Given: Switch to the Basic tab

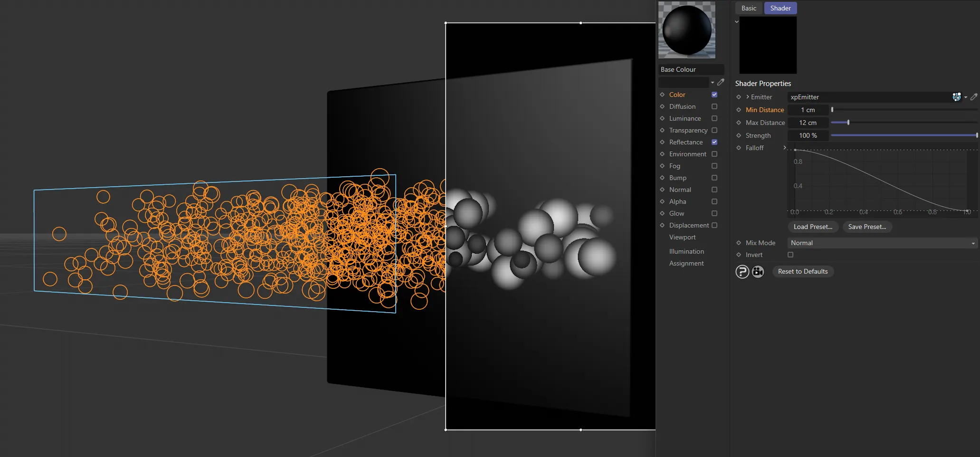Looking at the screenshot, I should tap(748, 8).
